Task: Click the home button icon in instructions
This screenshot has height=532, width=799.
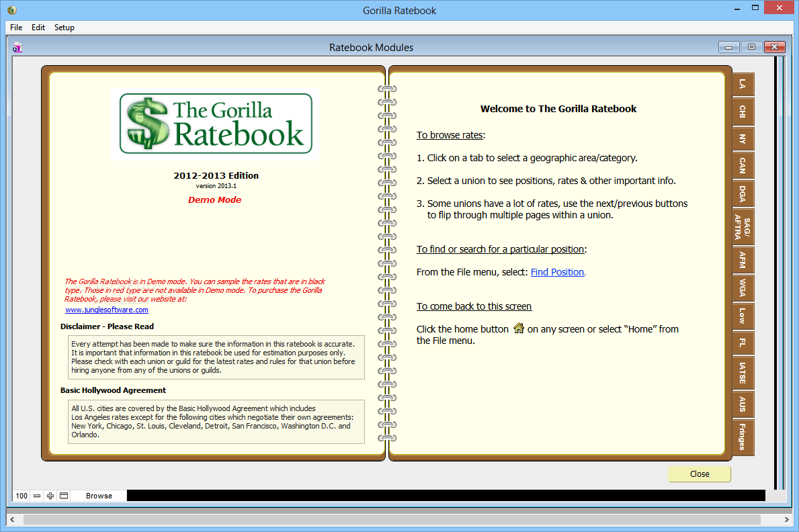Action: [x=518, y=328]
